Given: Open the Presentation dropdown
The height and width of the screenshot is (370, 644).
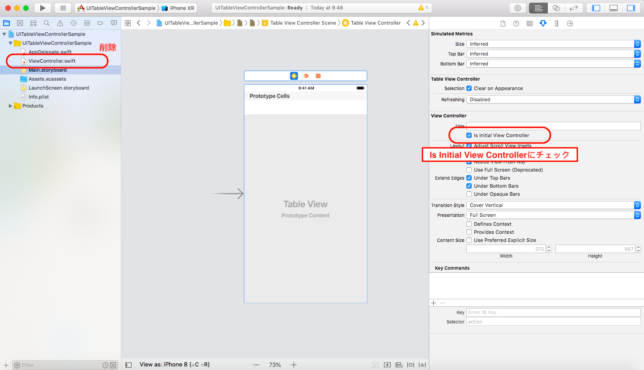Looking at the screenshot, I should 553,215.
